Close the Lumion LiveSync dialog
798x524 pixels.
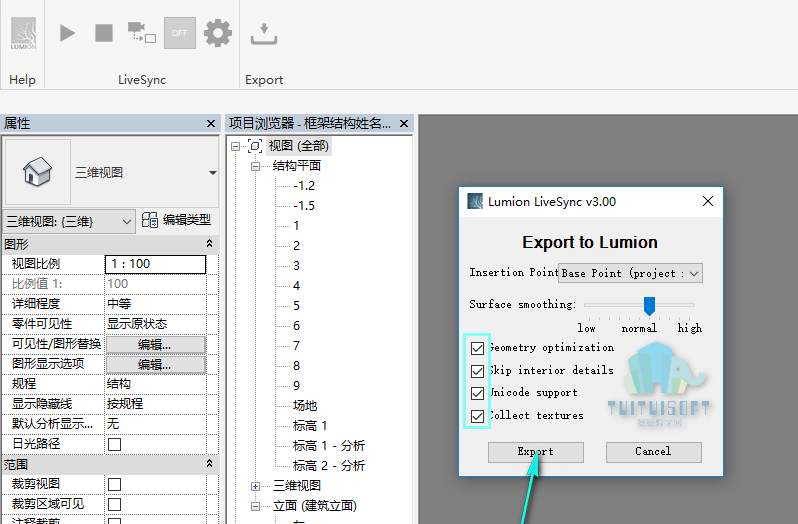click(x=708, y=201)
